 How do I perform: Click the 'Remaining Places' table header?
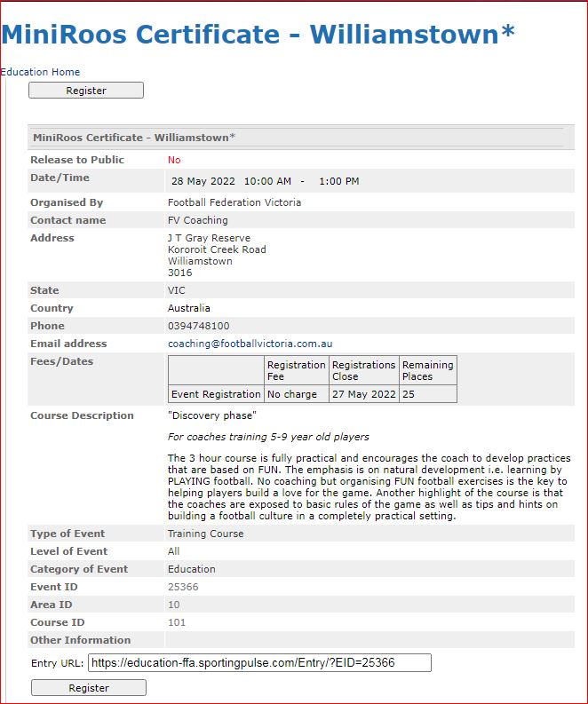[x=427, y=370]
